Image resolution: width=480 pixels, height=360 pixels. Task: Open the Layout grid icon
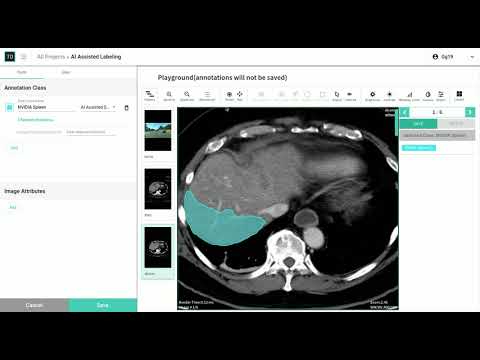pos(459,95)
